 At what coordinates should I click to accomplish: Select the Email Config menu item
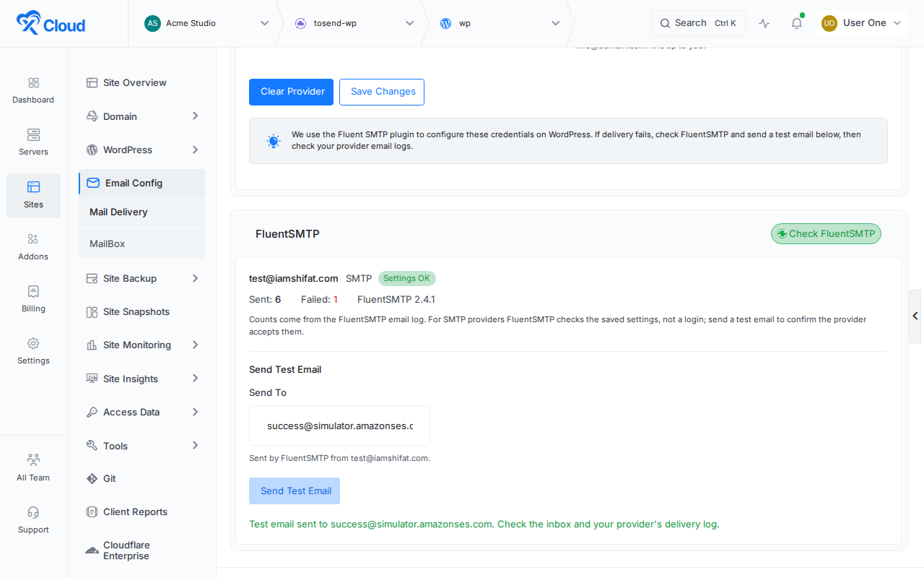pyautogui.click(x=142, y=183)
